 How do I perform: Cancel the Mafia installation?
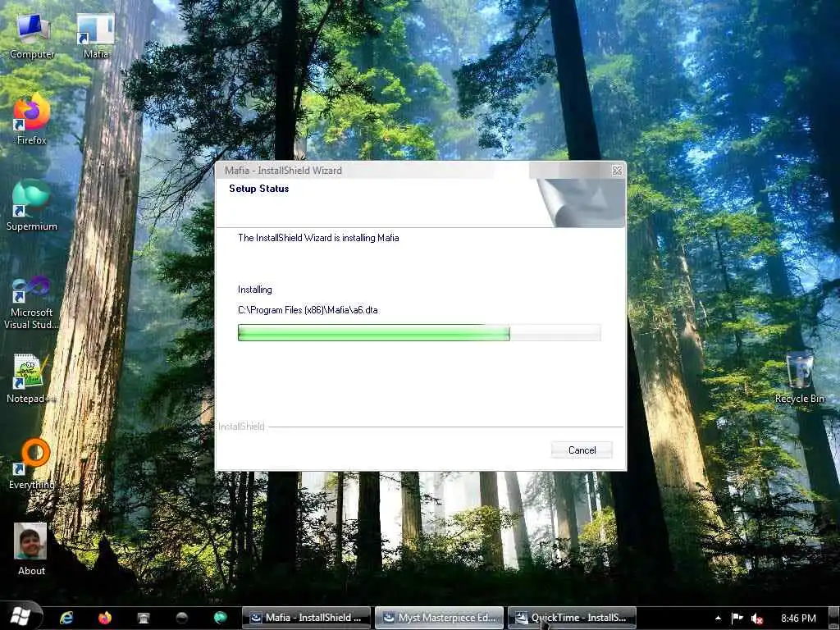[x=582, y=450]
